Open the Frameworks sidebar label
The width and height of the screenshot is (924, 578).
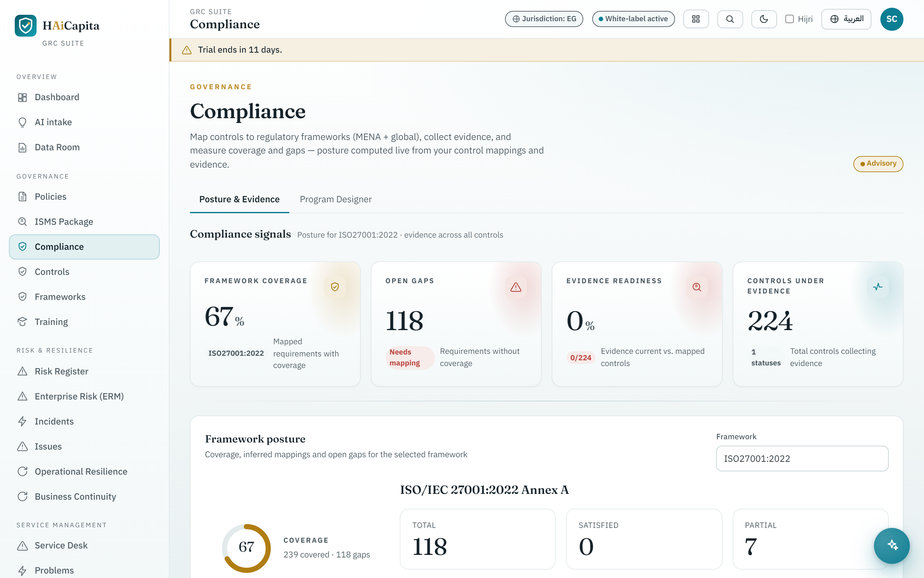(60, 297)
